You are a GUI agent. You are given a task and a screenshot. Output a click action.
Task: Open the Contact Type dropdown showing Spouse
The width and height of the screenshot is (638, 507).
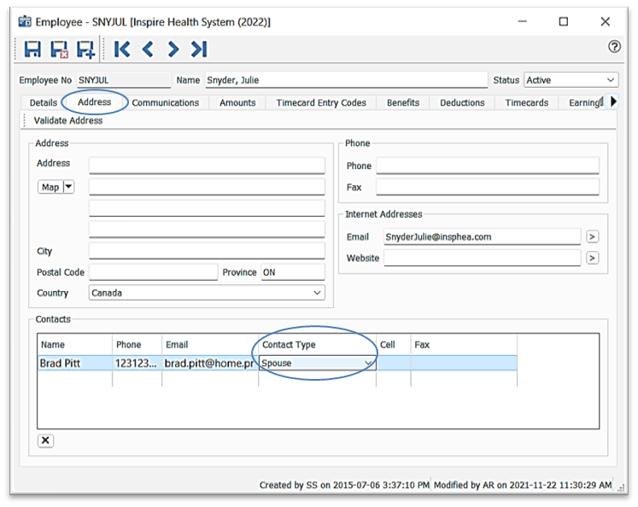point(317,363)
